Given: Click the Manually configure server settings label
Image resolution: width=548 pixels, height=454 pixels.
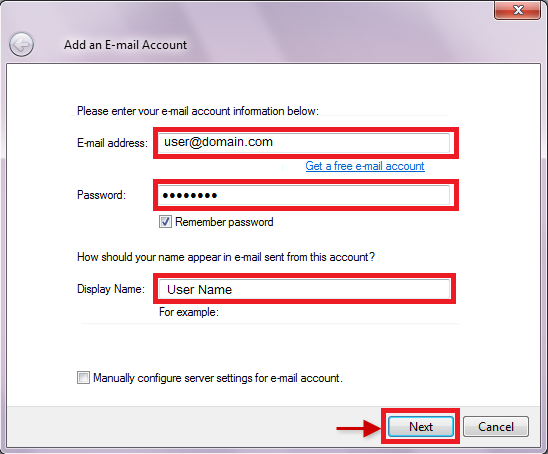Looking at the screenshot, I should point(218,378).
